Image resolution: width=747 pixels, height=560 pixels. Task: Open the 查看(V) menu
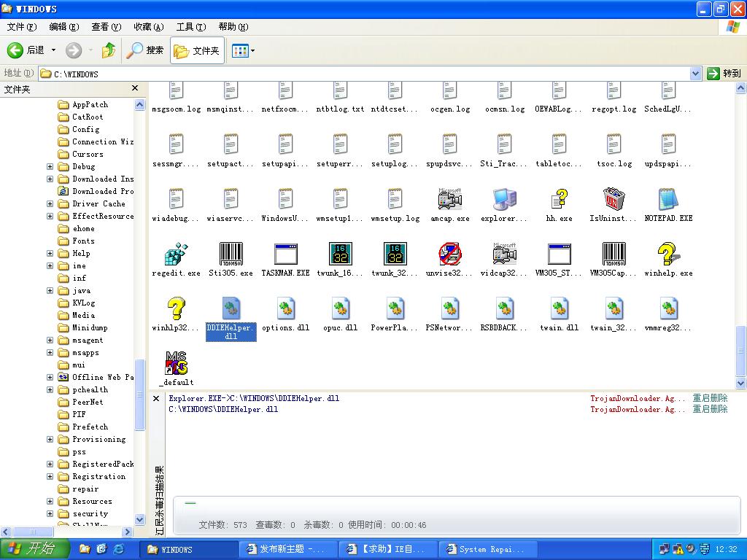click(106, 27)
